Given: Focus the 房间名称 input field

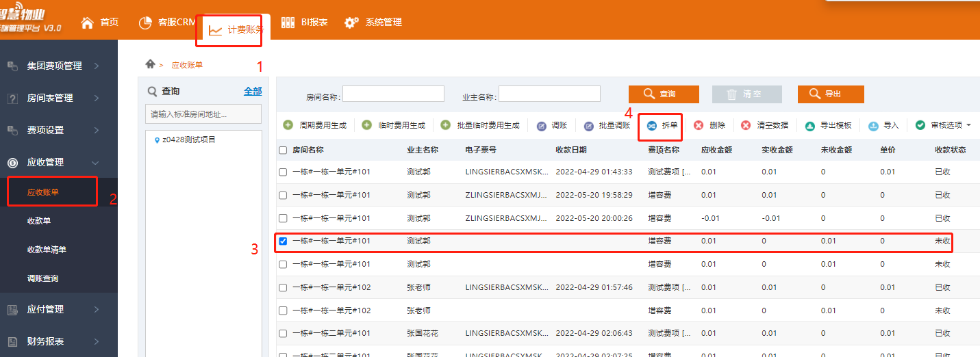Looking at the screenshot, I should [393, 94].
